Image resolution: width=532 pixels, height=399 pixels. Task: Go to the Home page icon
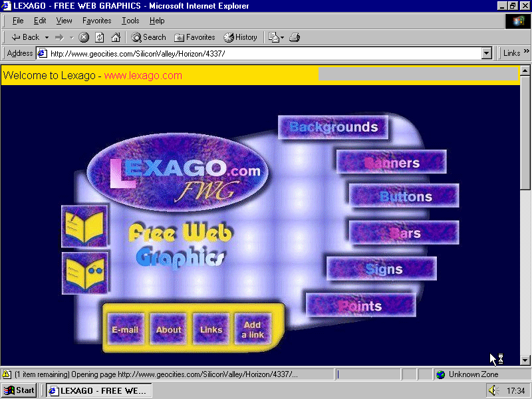(x=116, y=37)
